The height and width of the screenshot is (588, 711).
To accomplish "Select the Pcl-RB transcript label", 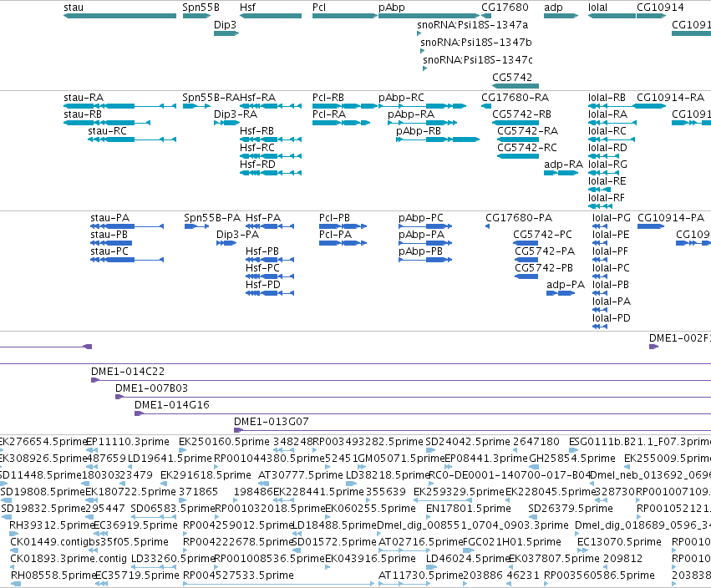I will click(x=328, y=98).
